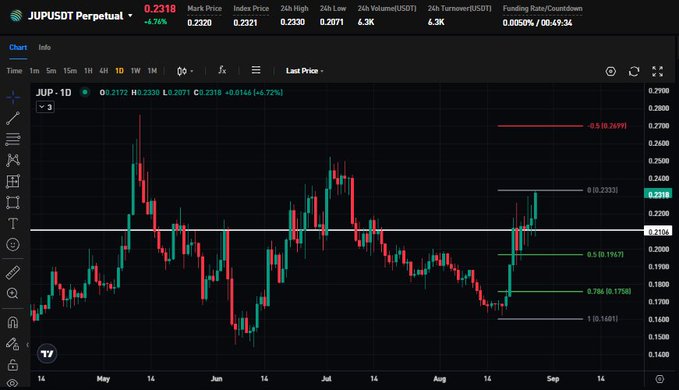
Task: Switch to the Chart tab
Action: 18,47
